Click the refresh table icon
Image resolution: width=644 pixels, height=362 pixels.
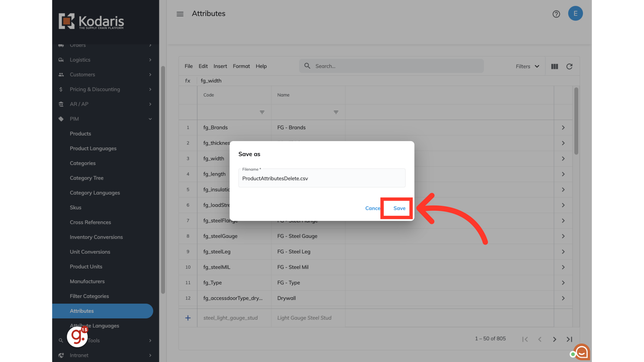click(x=569, y=66)
